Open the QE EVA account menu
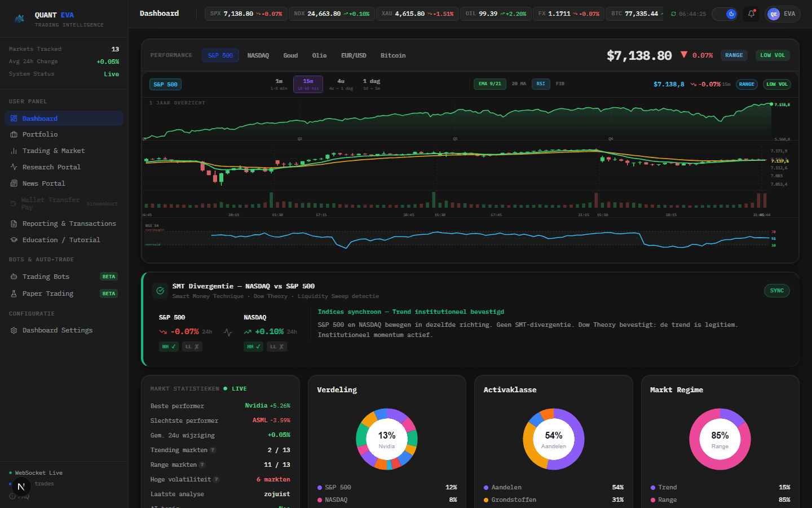 (x=782, y=14)
